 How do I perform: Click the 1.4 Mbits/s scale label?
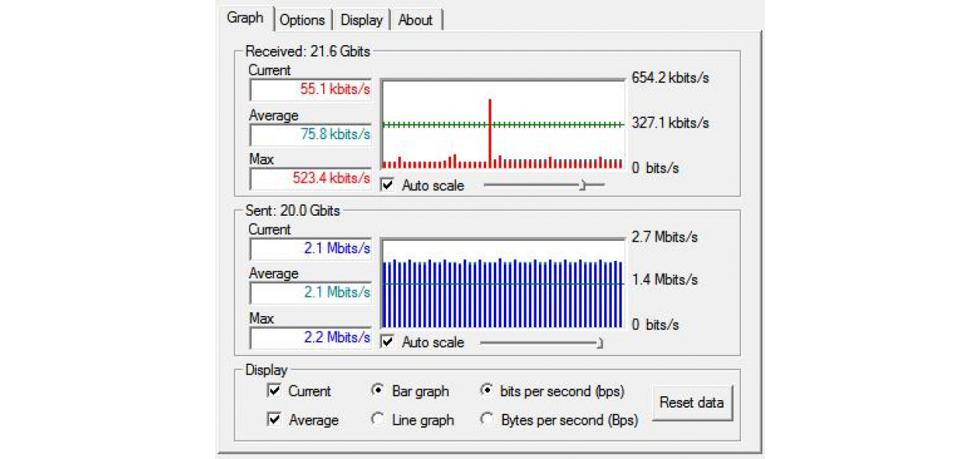pos(665,280)
